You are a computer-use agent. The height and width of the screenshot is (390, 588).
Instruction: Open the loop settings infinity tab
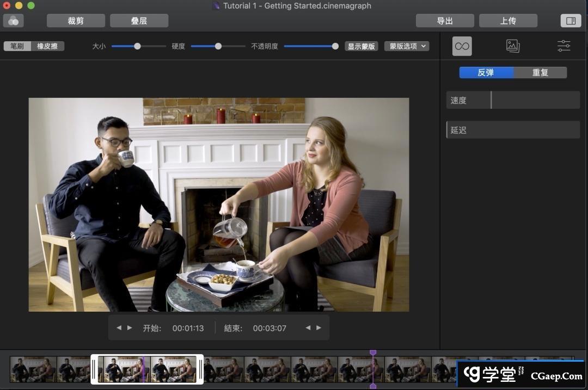pyautogui.click(x=462, y=46)
